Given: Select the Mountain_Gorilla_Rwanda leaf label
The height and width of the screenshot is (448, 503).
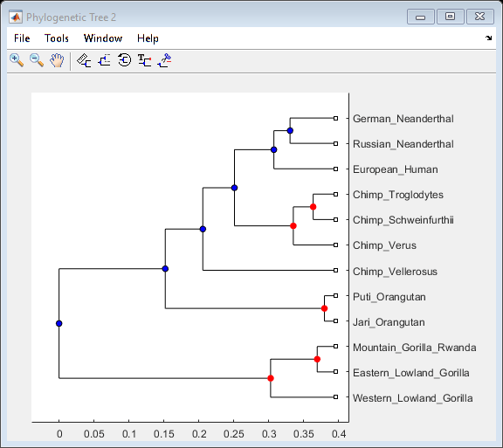Looking at the screenshot, I should [x=415, y=348].
